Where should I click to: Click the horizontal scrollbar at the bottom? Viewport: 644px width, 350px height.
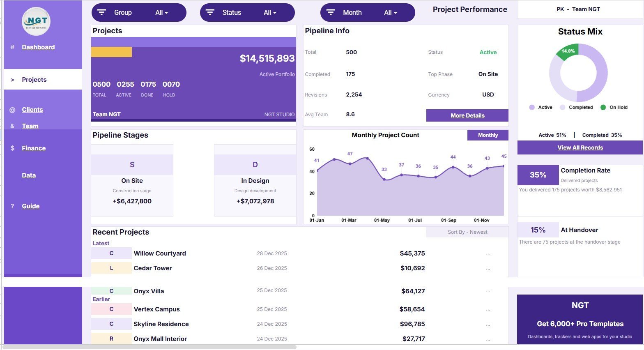150,347
